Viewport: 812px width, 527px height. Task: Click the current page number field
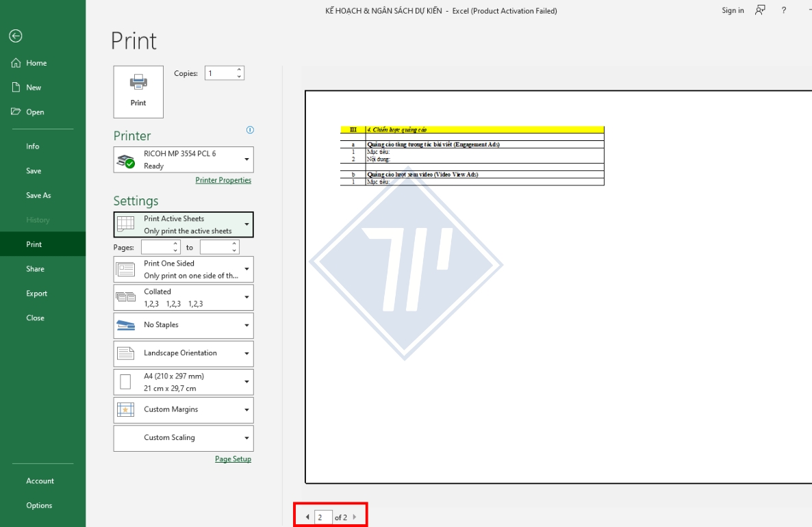coord(322,517)
